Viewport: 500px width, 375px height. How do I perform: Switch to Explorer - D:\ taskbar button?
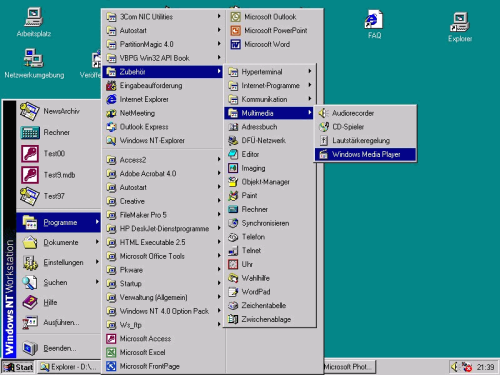tap(69, 367)
